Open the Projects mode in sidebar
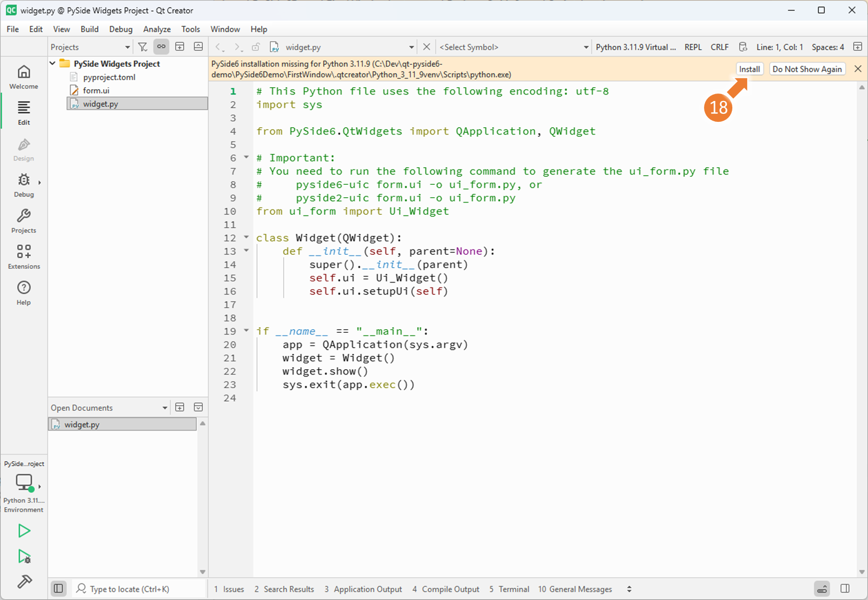Screen dimensions: 868x600 tap(24, 221)
